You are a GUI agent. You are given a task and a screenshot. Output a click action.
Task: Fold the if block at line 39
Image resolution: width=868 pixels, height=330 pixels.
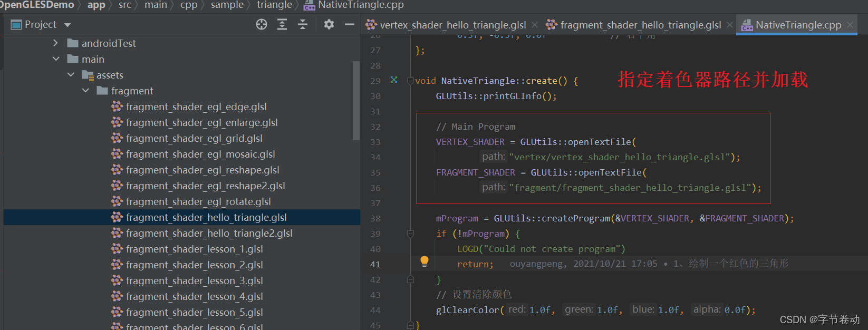click(x=410, y=234)
